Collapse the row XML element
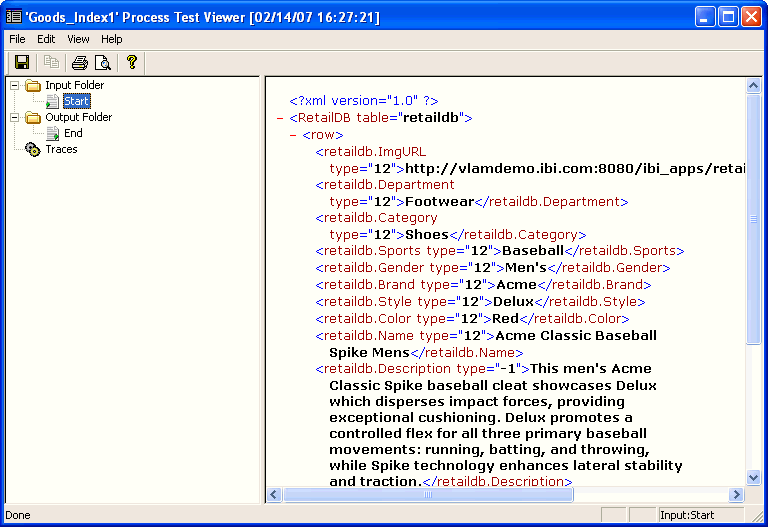Image resolution: width=768 pixels, height=527 pixels. pyautogui.click(x=293, y=135)
